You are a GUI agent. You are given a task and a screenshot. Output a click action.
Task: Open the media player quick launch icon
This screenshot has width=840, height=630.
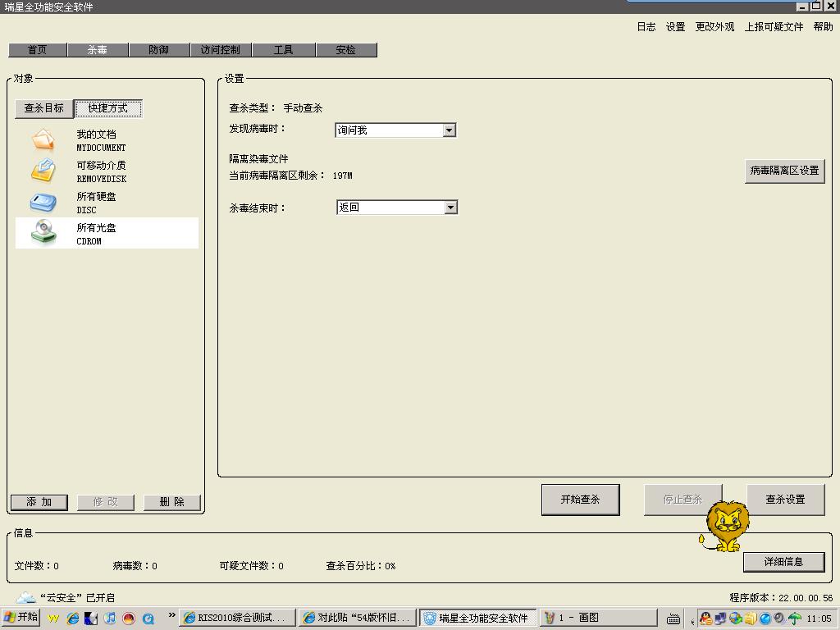point(91,619)
